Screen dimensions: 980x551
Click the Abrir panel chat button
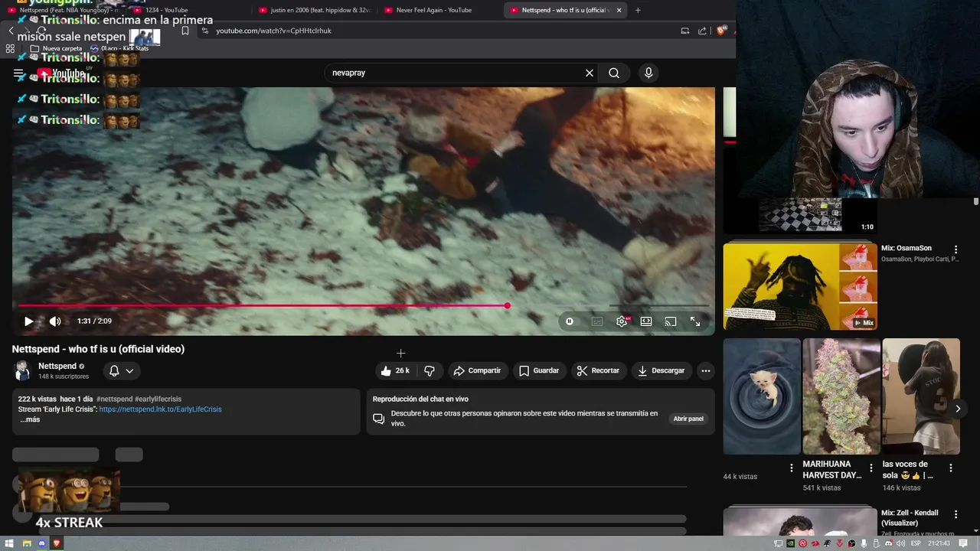coord(688,419)
